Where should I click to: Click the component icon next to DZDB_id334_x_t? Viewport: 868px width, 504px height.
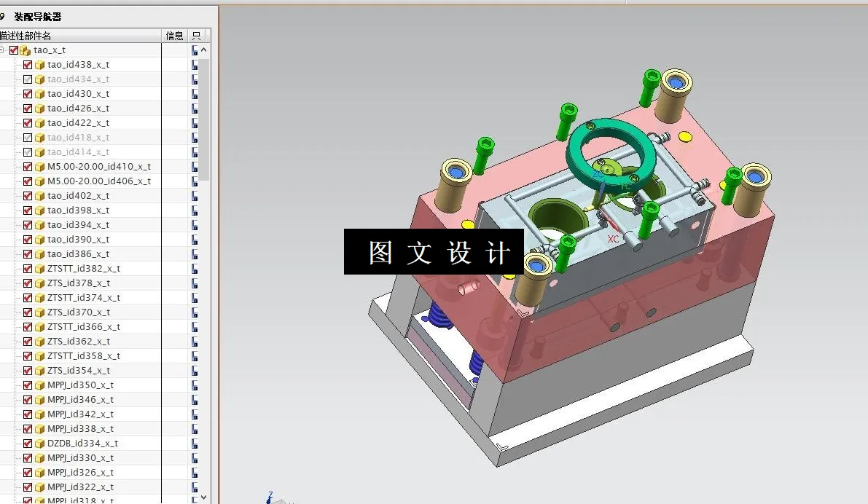[39, 443]
